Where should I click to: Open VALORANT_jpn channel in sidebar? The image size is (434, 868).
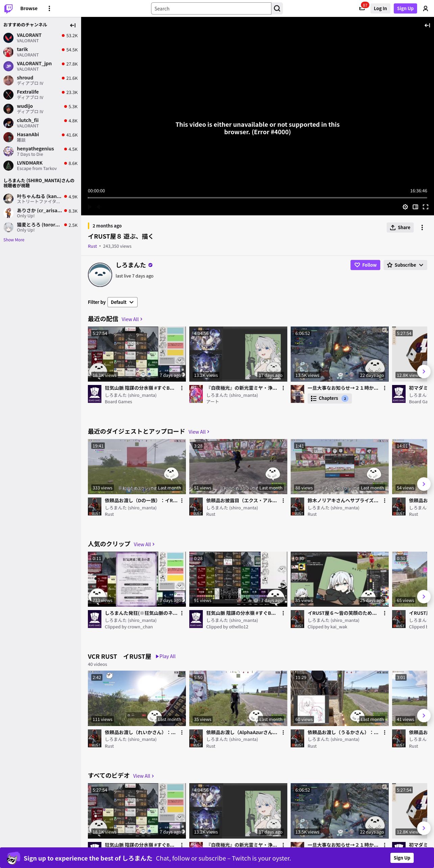pyautogui.click(x=41, y=66)
